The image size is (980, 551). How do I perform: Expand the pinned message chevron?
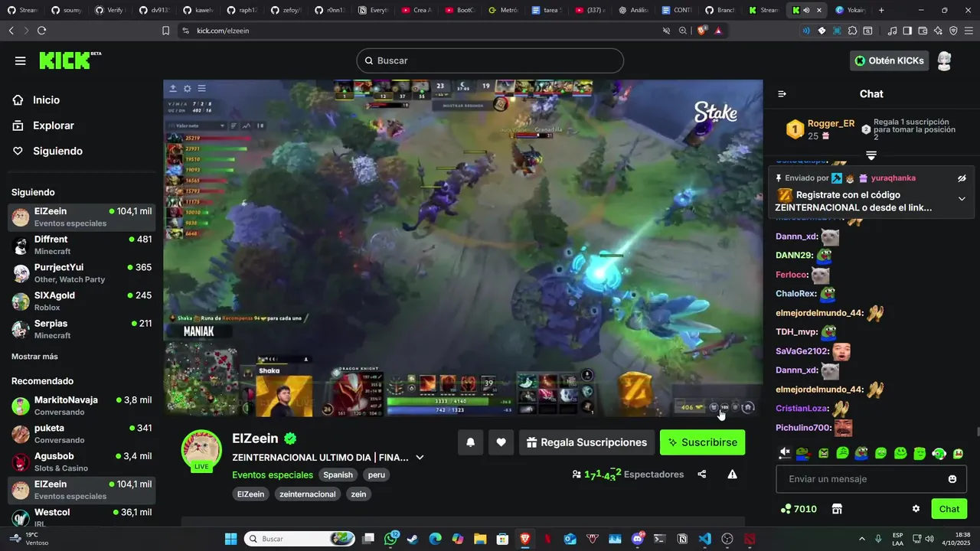962,199
